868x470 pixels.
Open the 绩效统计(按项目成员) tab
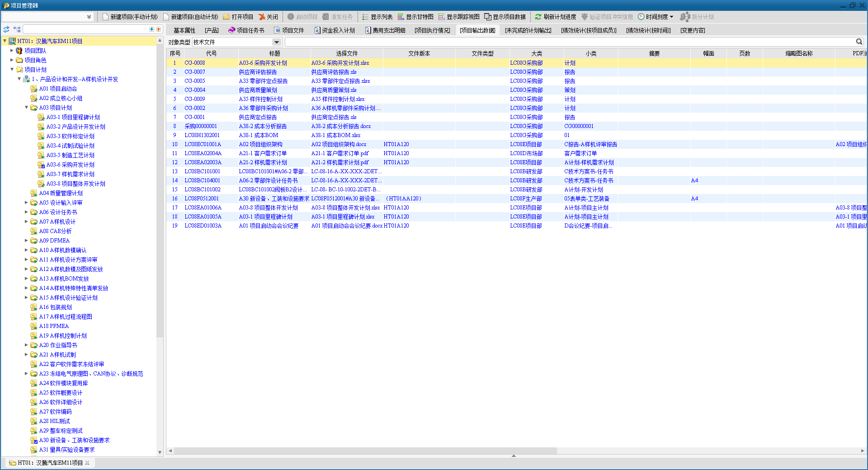[589, 30]
